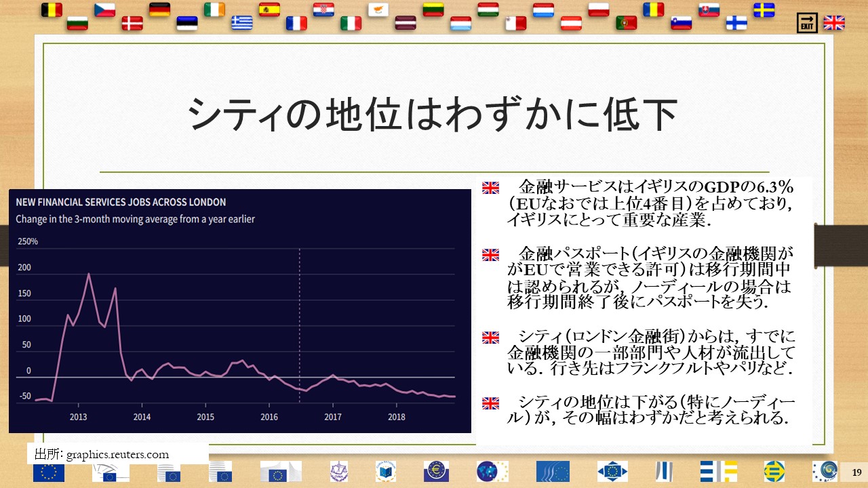Open the Germany flag link

[159, 9]
